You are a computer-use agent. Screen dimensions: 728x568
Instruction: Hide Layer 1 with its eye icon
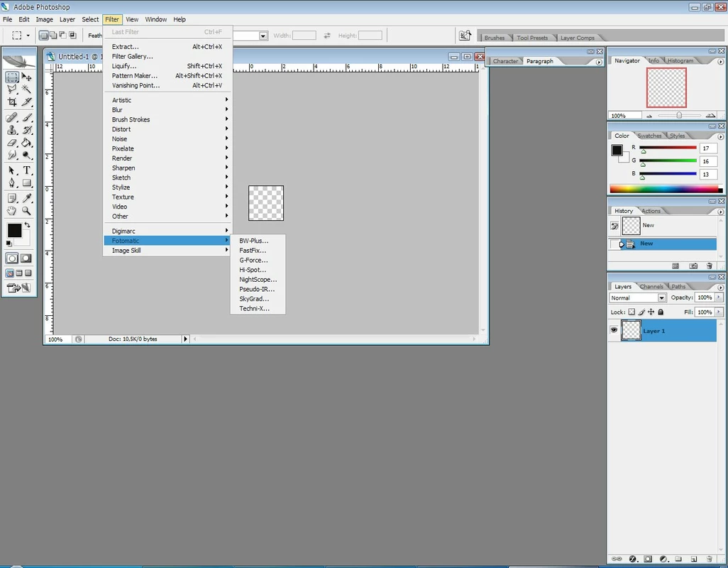pos(614,330)
